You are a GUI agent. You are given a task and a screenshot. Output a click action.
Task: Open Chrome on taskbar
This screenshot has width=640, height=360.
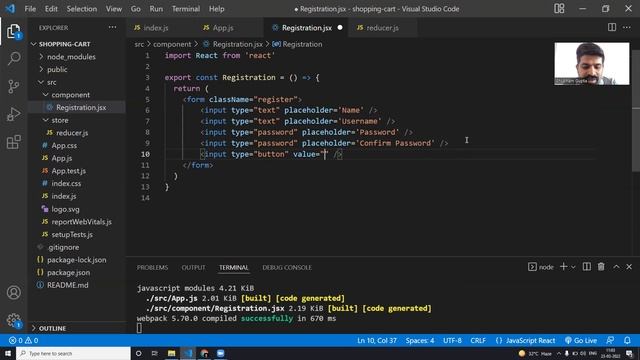click(x=204, y=353)
